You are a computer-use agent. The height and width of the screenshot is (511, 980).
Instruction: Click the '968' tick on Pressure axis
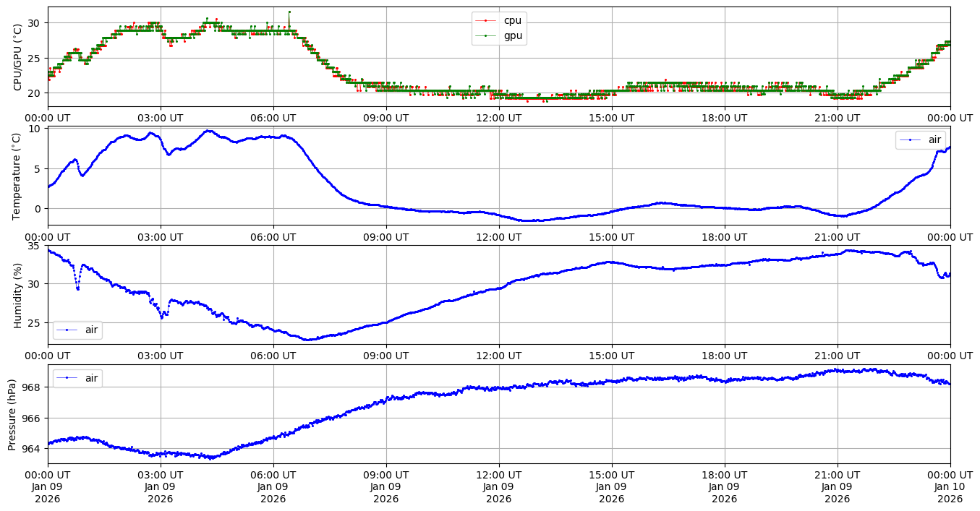[33, 387]
